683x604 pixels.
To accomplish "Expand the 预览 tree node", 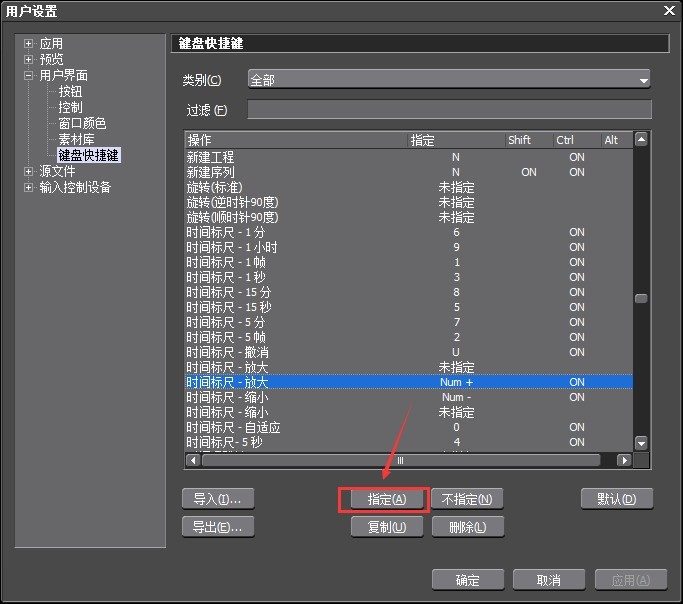I will pyautogui.click(x=29, y=60).
